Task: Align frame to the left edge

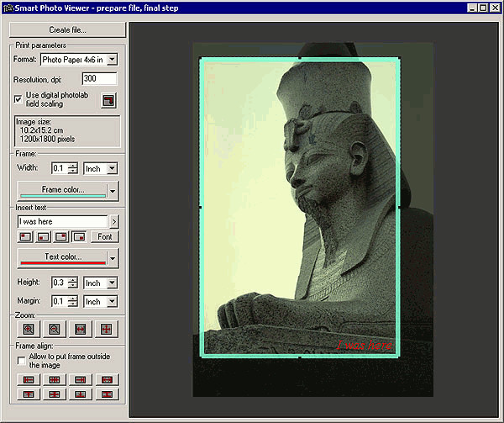Action: [x=29, y=379]
